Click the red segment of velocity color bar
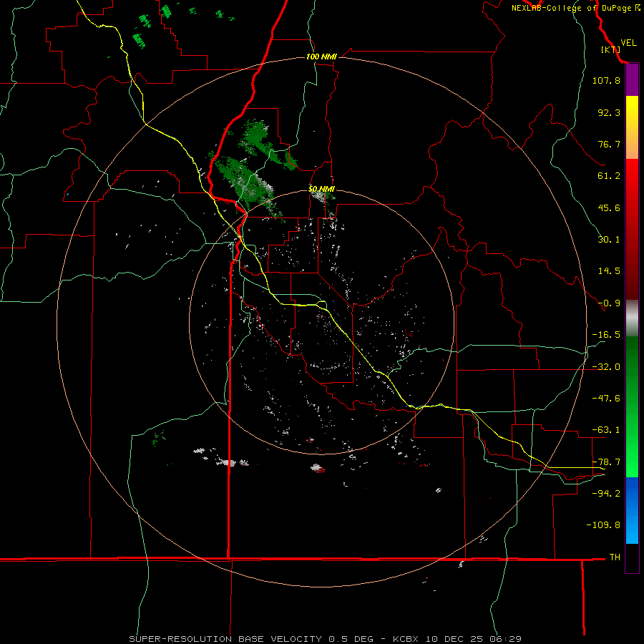Viewport: 644px width, 644px height. pos(632,229)
